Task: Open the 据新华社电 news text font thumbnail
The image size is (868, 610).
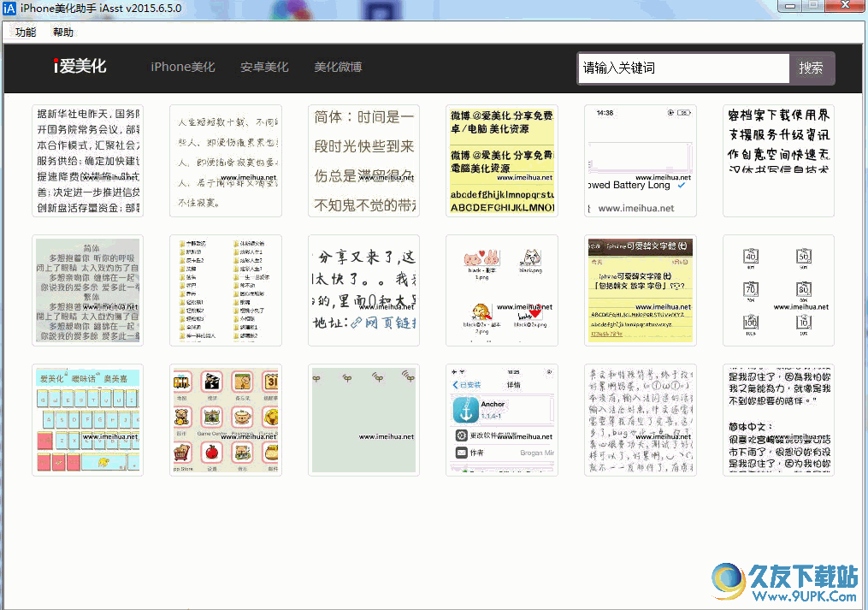Action: [x=87, y=161]
